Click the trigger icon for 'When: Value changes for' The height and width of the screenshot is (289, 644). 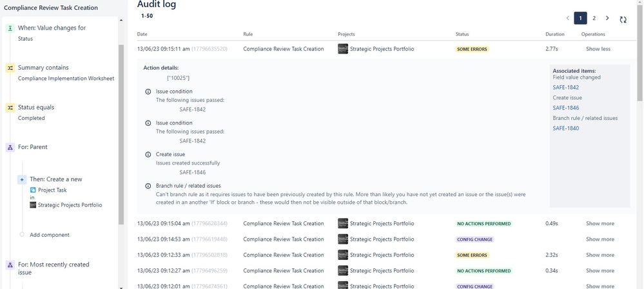pos(10,28)
